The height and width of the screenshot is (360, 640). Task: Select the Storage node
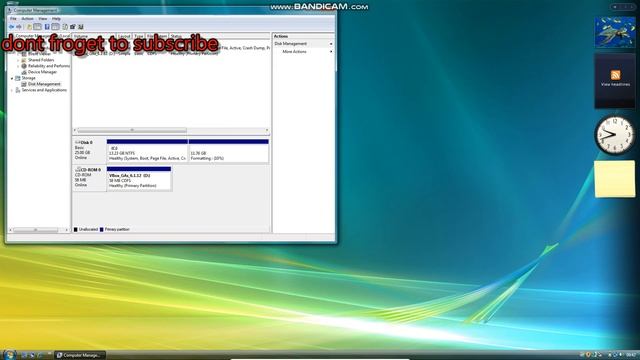pos(28,78)
